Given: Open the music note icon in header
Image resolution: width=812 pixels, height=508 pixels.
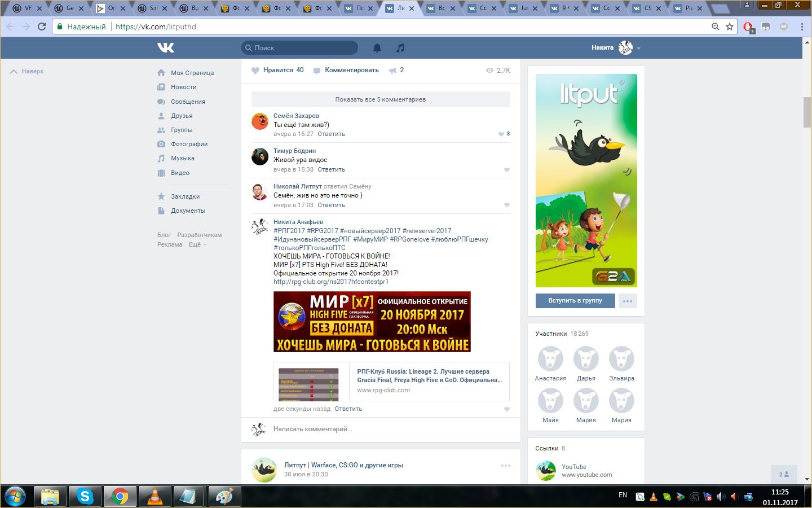Looking at the screenshot, I should [400, 48].
